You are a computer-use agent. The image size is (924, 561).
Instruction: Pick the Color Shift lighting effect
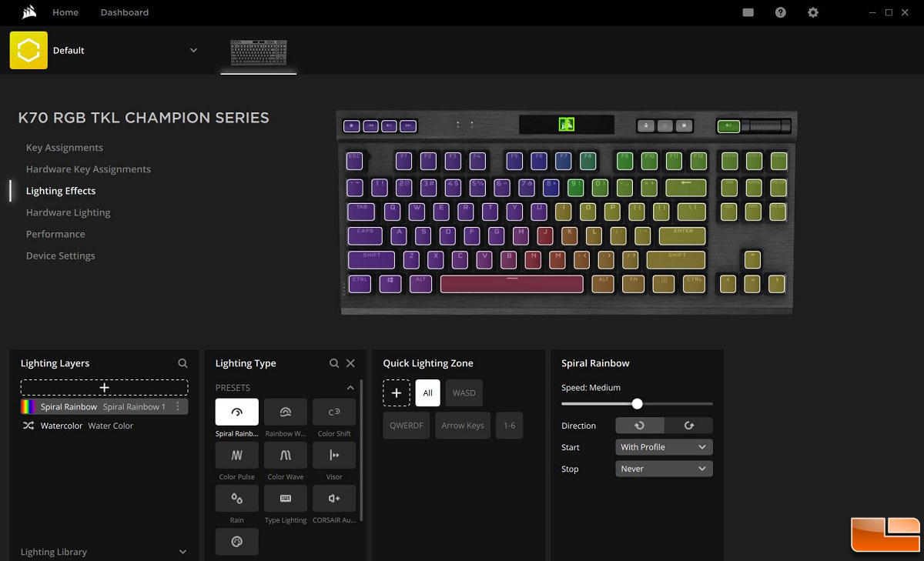pyautogui.click(x=334, y=412)
